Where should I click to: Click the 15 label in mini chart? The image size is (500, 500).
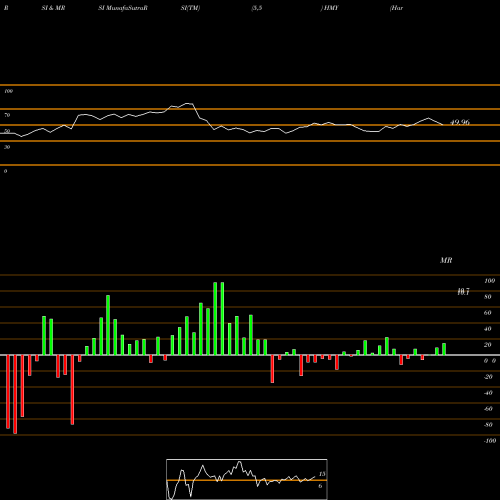322,474
